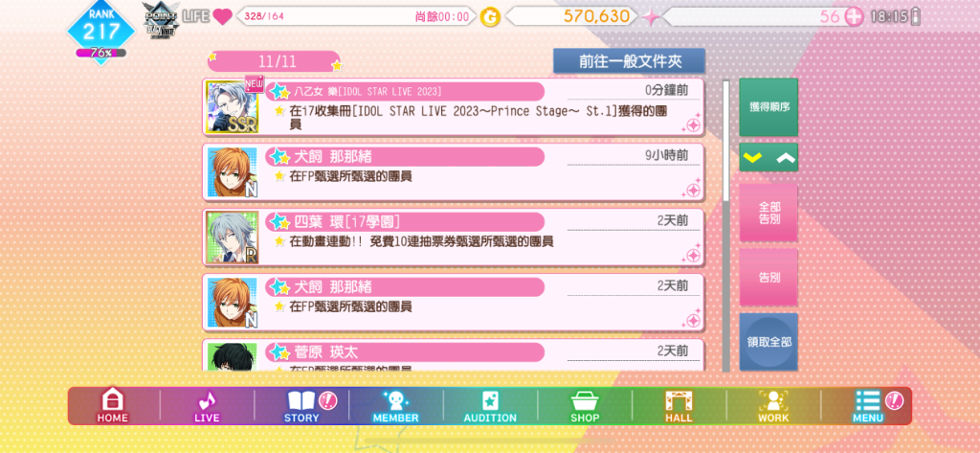Click 全部告別 farewell all button
The width and height of the screenshot is (980, 453).
(768, 213)
